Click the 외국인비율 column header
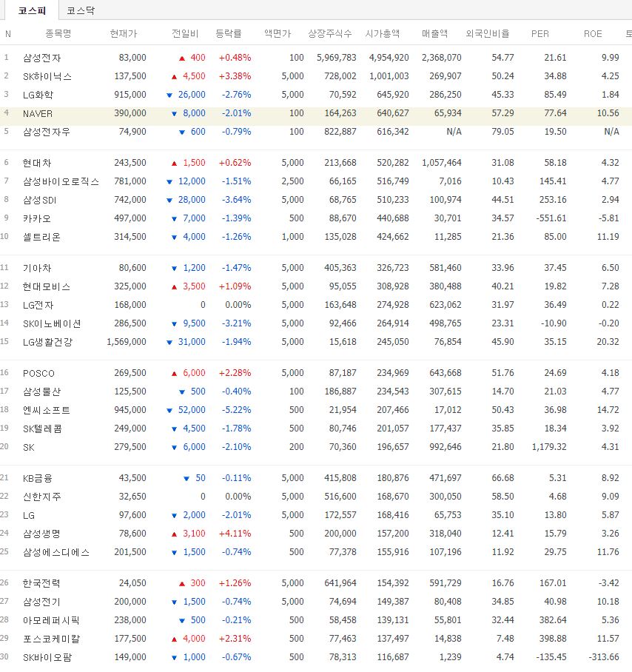Image resolution: width=632 pixels, height=672 pixels. [487, 33]
